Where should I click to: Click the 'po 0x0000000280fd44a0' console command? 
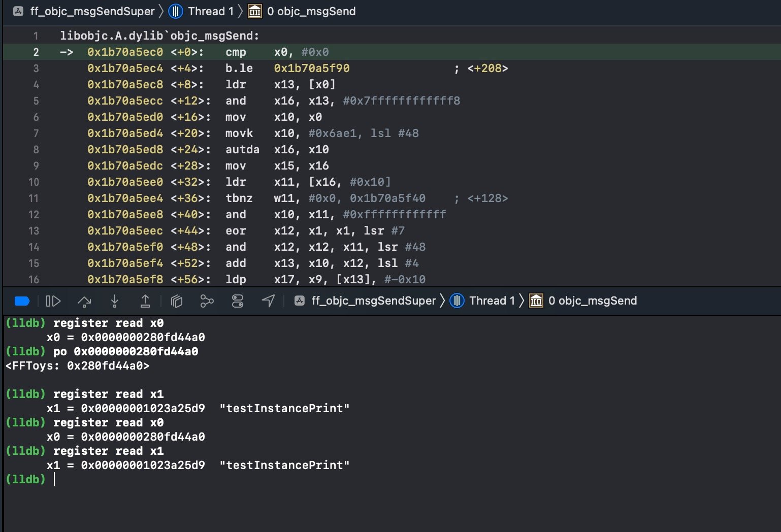coord(126,351)
